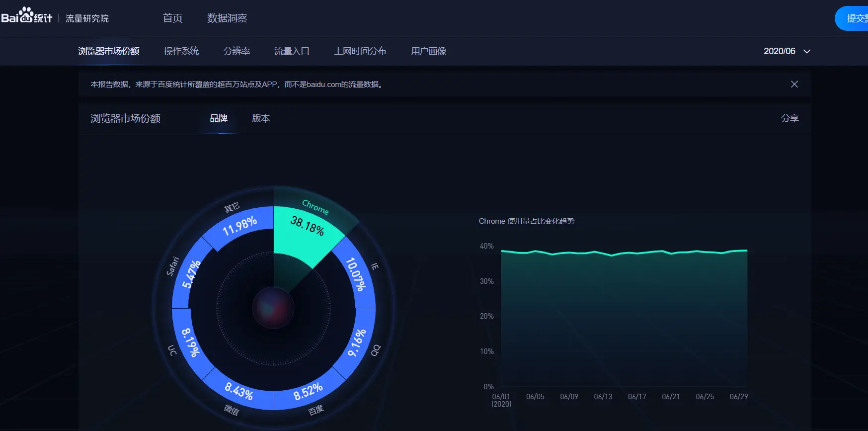Select the IE 10.07% donut segment

coord(356,274)
